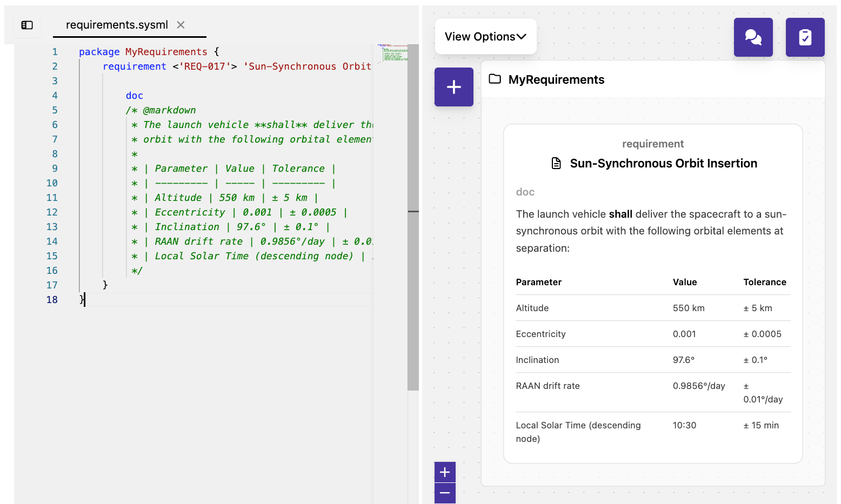Click the editor minimap preview
The height and width of the screenshot is (504, 841).
tap(393, 53)
